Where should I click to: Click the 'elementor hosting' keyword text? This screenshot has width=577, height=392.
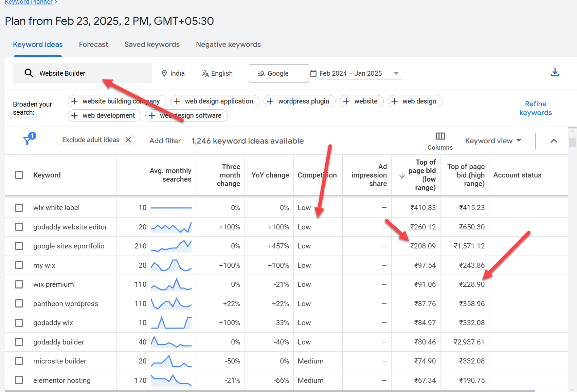point(62,380)
